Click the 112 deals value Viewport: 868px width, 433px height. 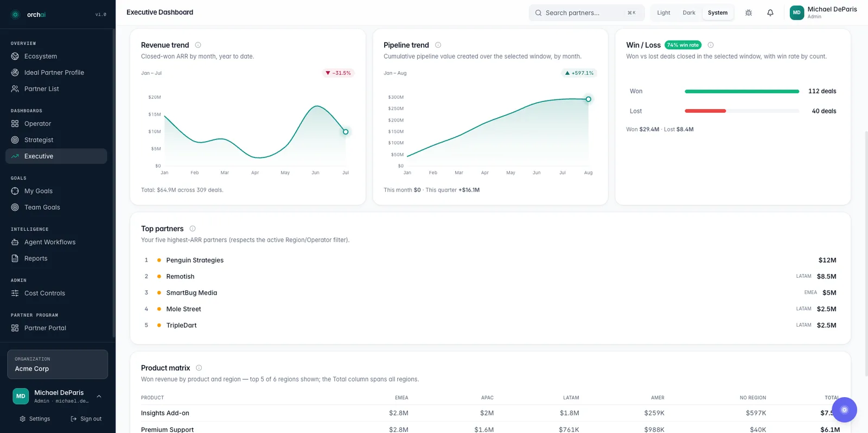(x=822, y=91)
